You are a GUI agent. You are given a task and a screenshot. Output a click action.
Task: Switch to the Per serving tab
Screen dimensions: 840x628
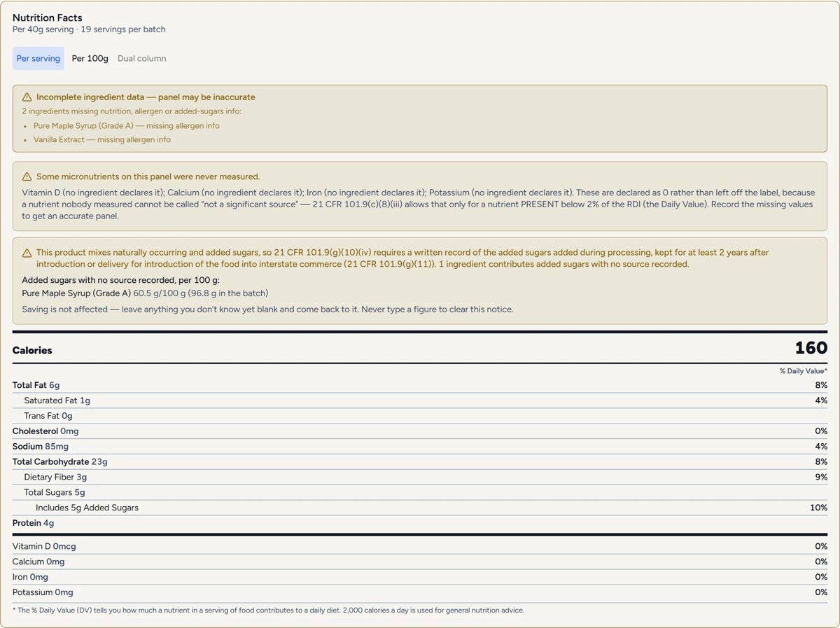(x=38, y=59)
